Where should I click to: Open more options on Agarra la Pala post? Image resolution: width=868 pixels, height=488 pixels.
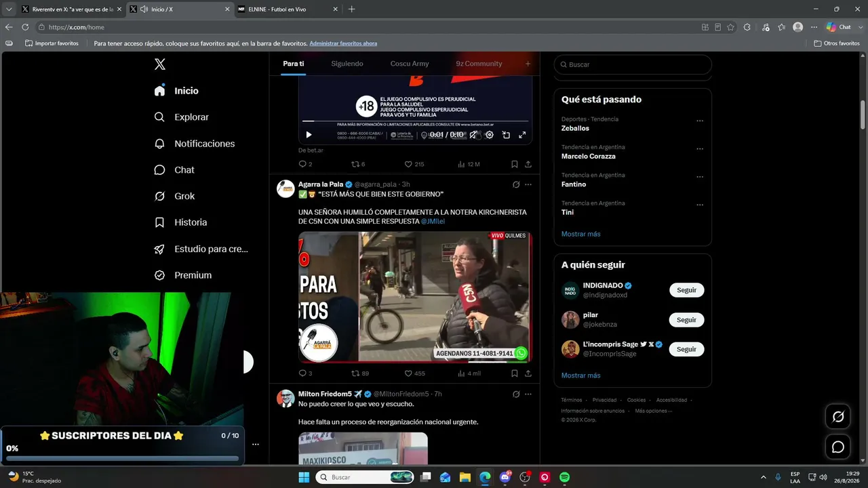pyautogui.click(x=528, y=184)
